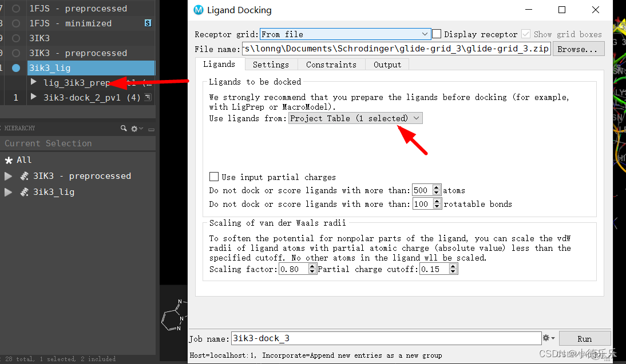This screenshot has width=626, height=364.
Task: Collapse the Hierarchy panel with the minimize icon
Action: click(x=151, y=129)
